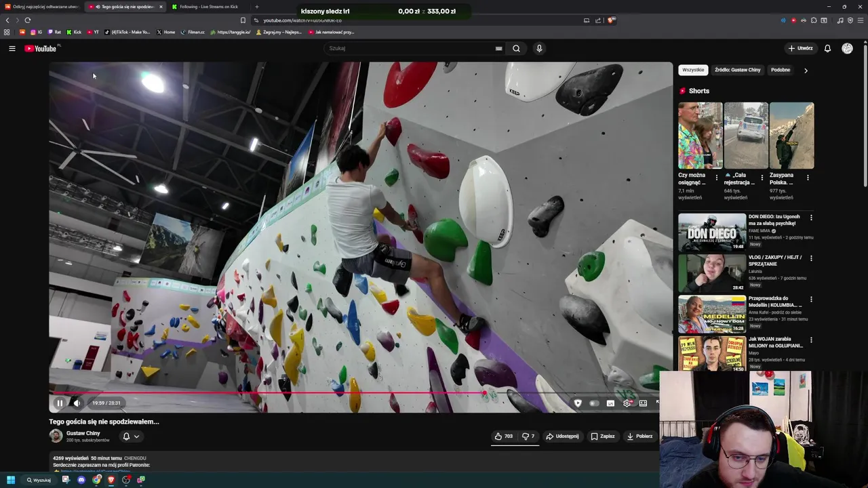This screenshot has height=488, width=868.
Task: Save video with Zapisz button
Action: [602, 436]
